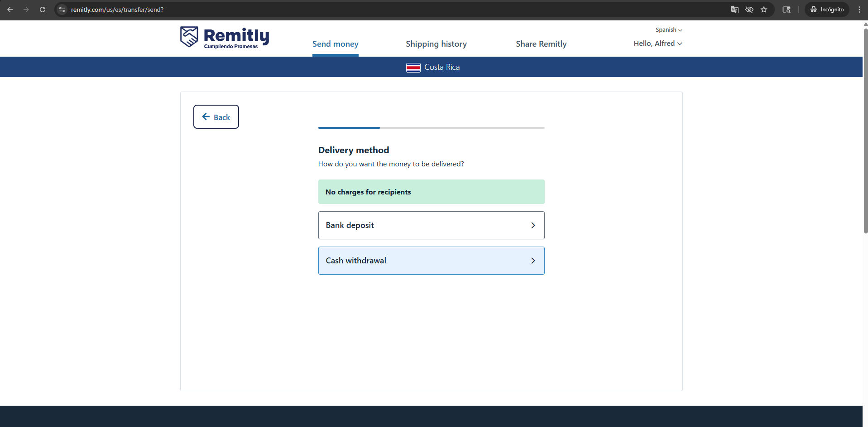Open the Google Translate icon in address bar
868x427 pixels.
(x=734, y=10)
